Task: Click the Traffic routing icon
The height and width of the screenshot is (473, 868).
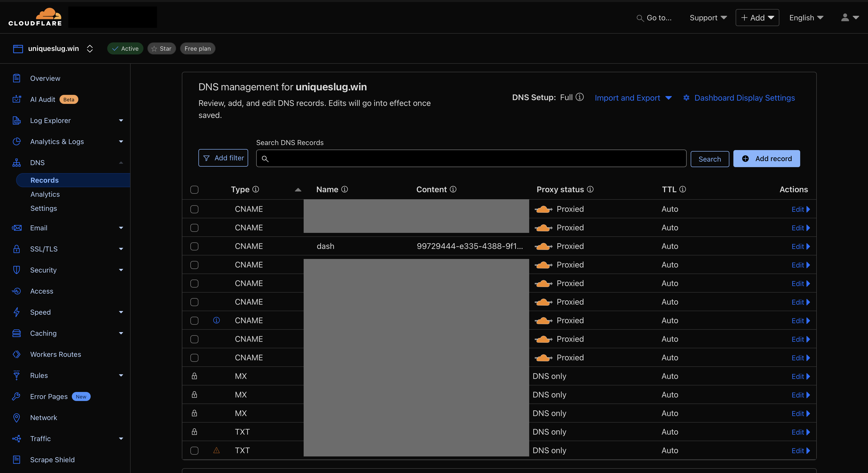Action: click(17, 439)
